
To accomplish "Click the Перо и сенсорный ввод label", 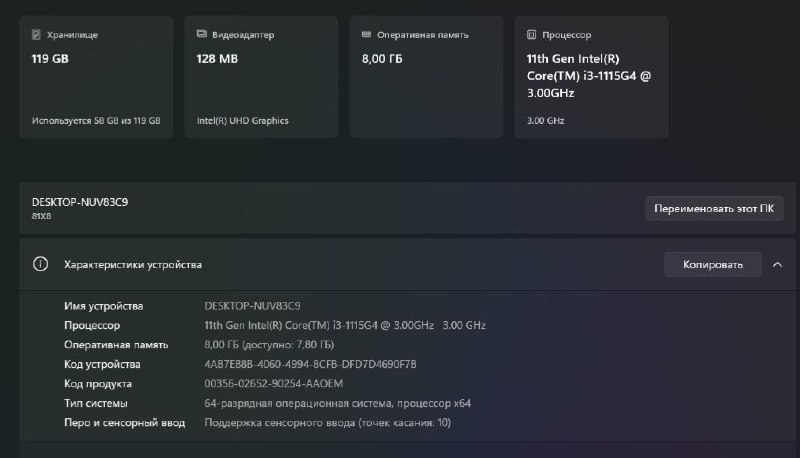I will click(x=124, y=423).
